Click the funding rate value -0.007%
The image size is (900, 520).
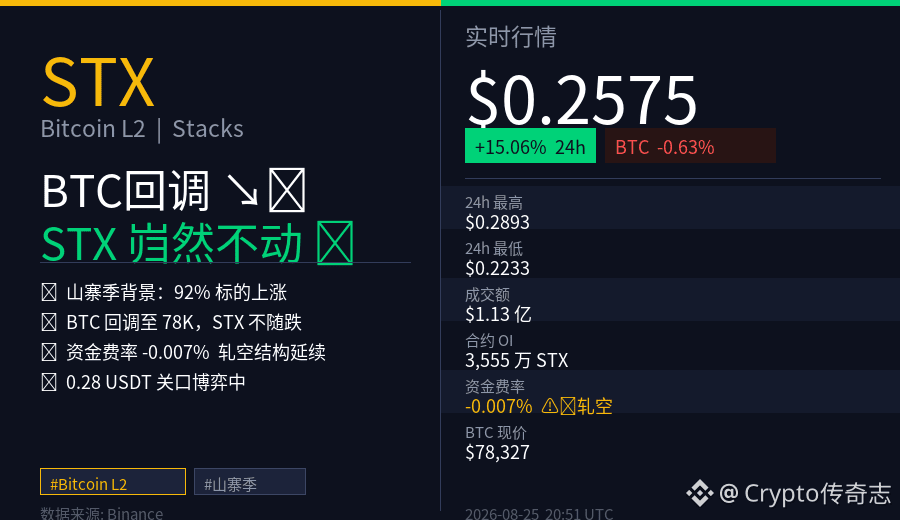point(498,406)
